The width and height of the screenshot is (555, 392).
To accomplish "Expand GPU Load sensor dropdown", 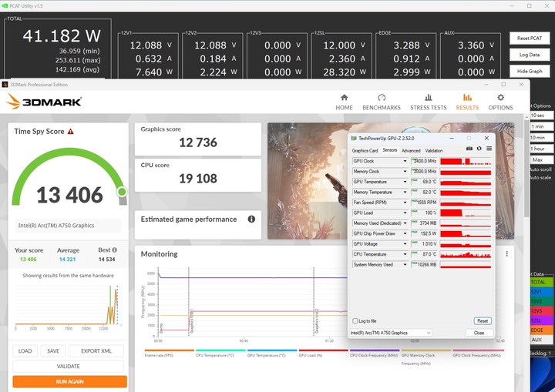I will 405,213.
